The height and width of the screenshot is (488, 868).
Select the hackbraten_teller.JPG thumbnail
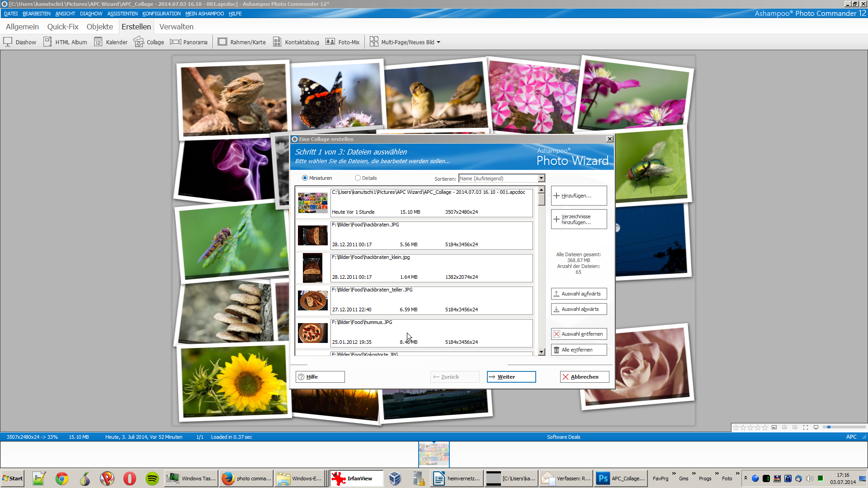[313, 300]
